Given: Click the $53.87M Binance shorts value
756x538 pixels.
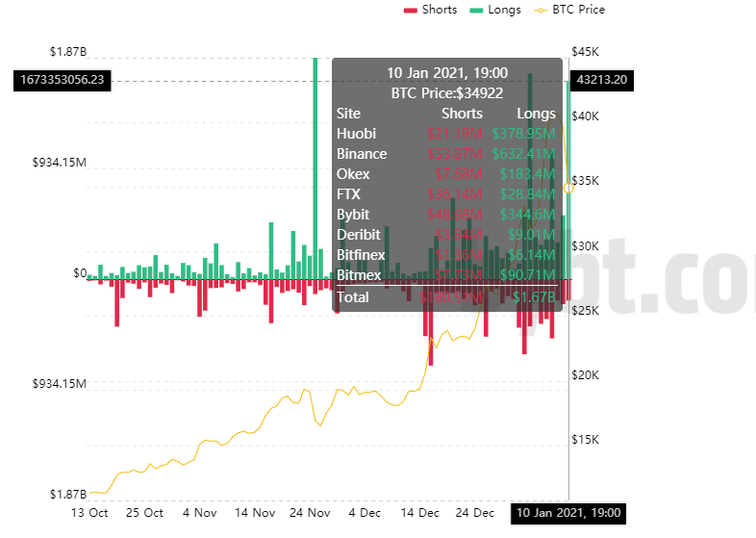Looking at the screenshot, I should (455, 154).
